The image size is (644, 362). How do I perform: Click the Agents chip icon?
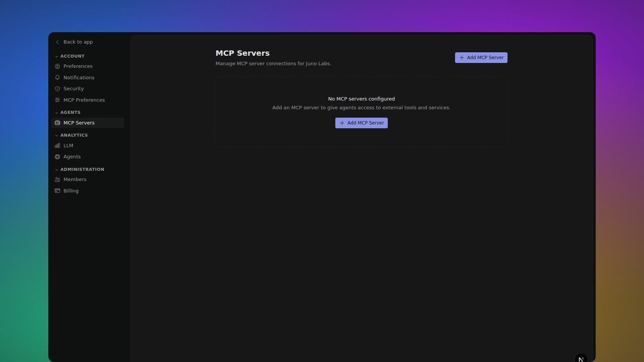(58, 157)
